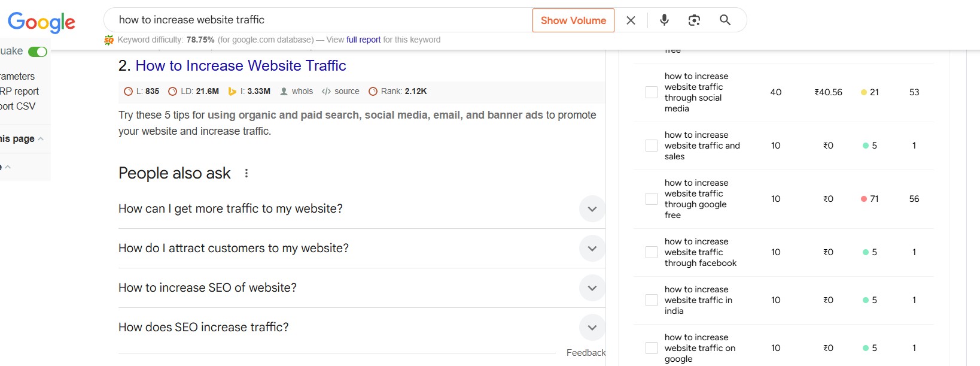Open Google Lens image search icon

[694, 20]
